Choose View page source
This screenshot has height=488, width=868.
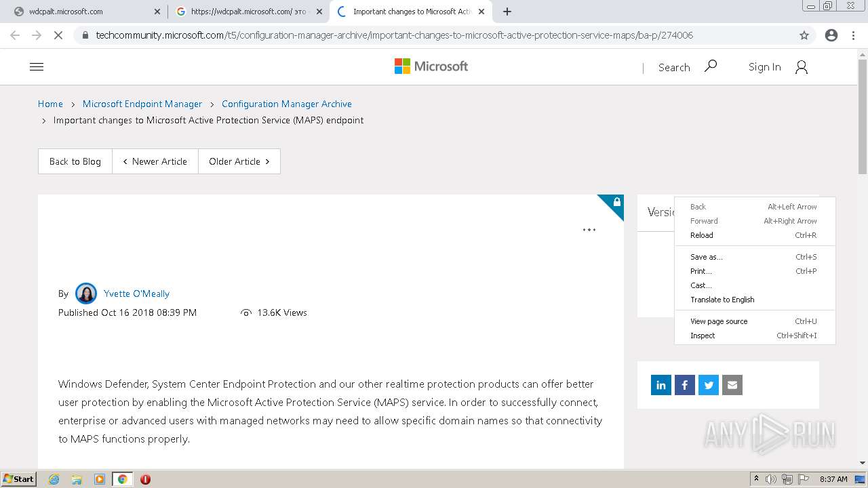point(755,321)
